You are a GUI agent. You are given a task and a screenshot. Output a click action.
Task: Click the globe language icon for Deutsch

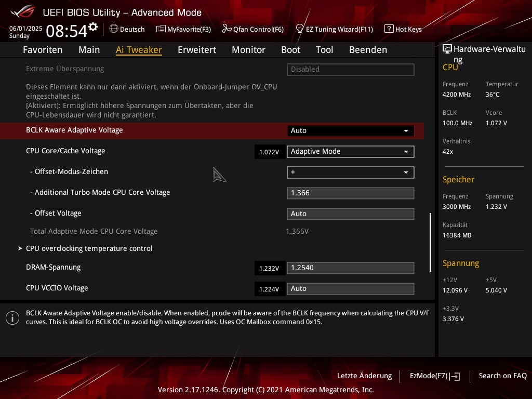tap(114, 29)
